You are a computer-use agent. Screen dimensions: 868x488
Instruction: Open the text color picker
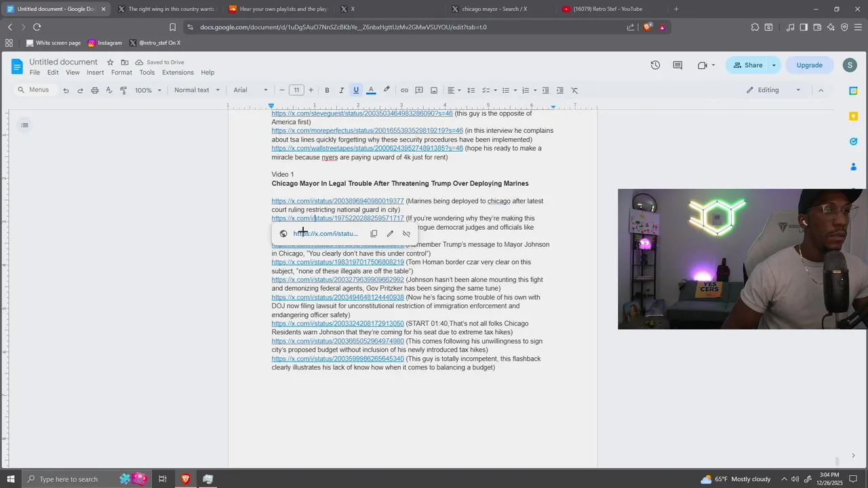(x=371, y=90)
